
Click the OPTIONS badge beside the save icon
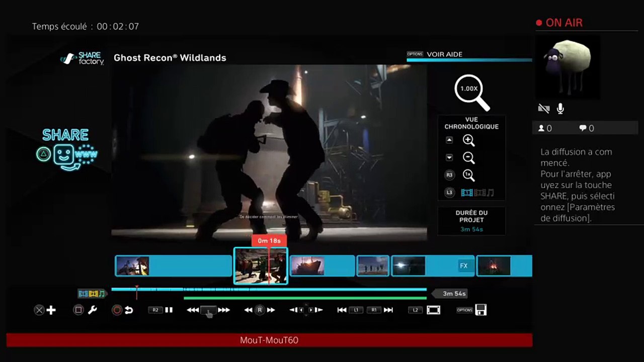464,310
